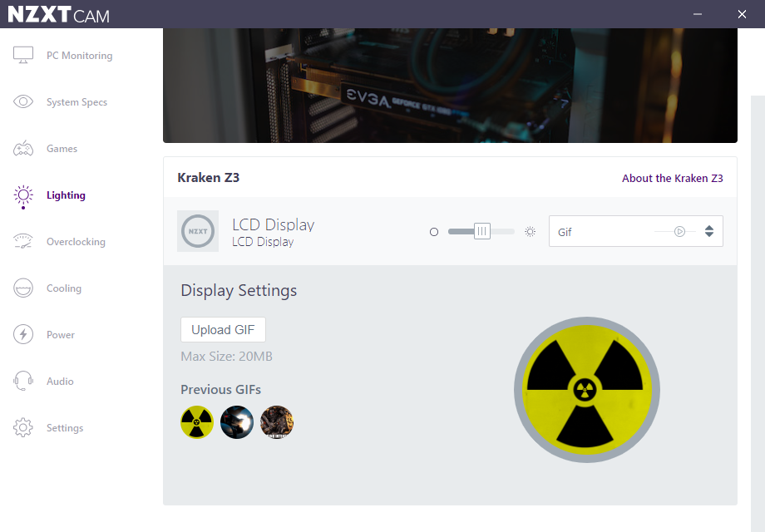Click the low brightness circle icon

coord(434,232)
